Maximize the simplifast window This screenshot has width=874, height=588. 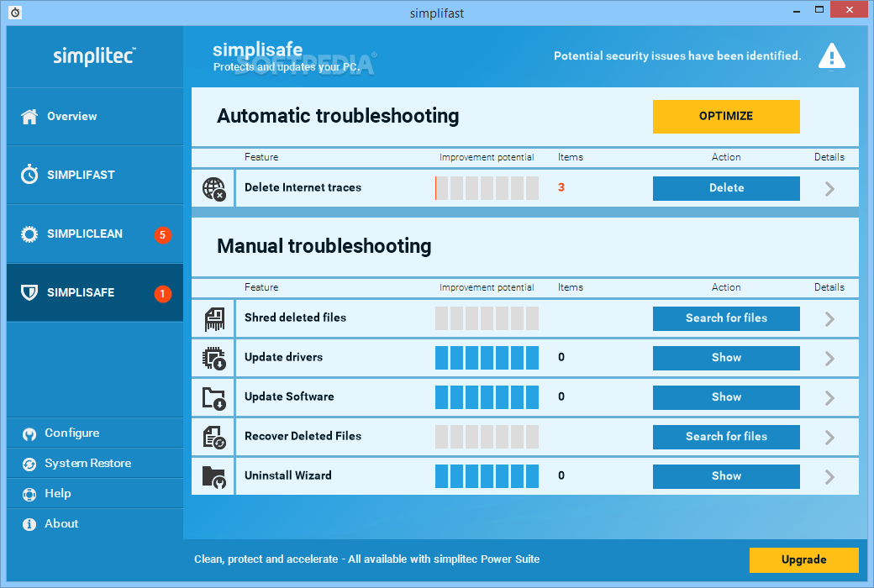tap(819, 10)
